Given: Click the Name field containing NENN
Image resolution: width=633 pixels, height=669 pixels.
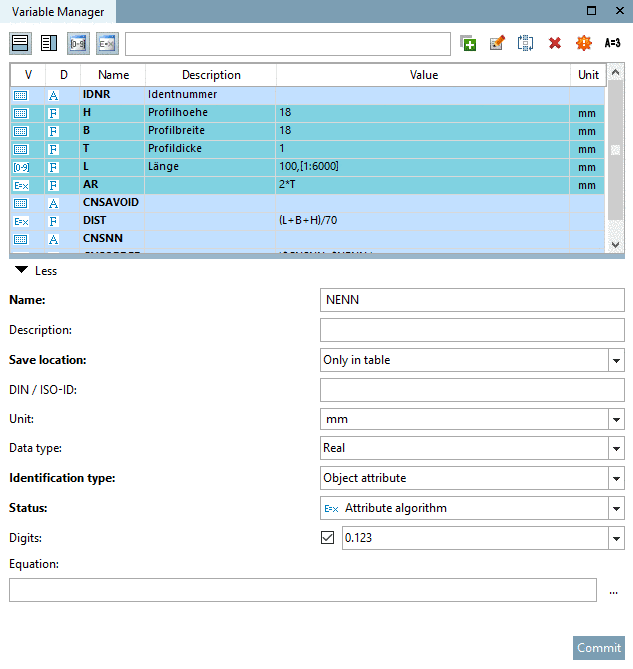Looking at the screenshot, I should 472,300.
